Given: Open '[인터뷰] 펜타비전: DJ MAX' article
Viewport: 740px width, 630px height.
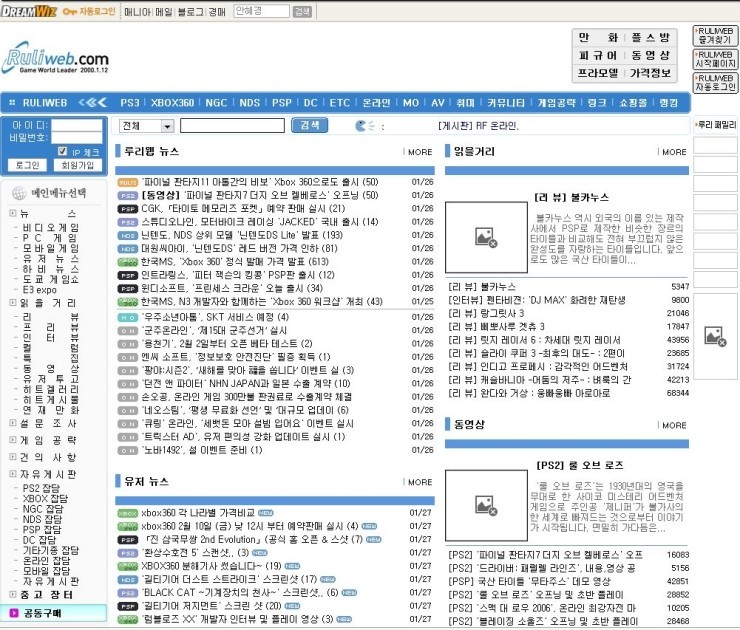Looking at the screenshot, I should (x=537, y=300).
